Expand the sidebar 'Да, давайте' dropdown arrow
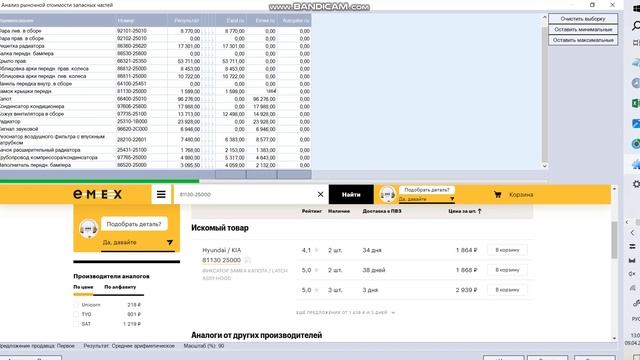Viewport: 640px width, 360px height. click(170, 242)
